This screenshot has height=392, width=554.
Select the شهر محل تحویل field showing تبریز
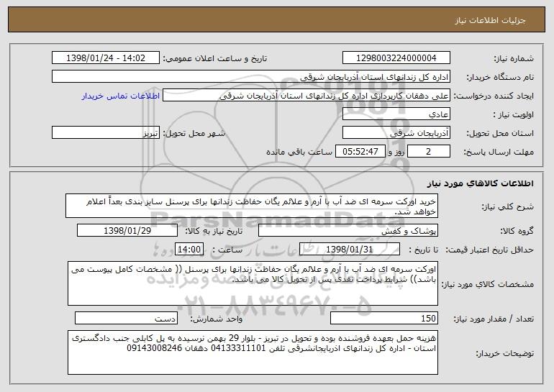106,132
